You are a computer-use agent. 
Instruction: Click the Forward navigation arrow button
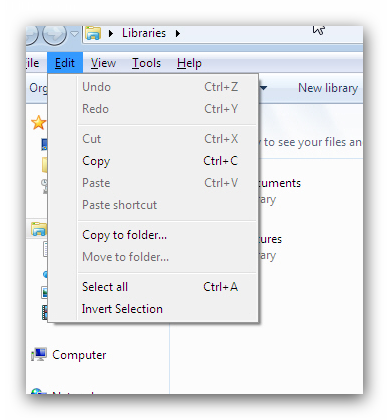[x=55, y=34]
